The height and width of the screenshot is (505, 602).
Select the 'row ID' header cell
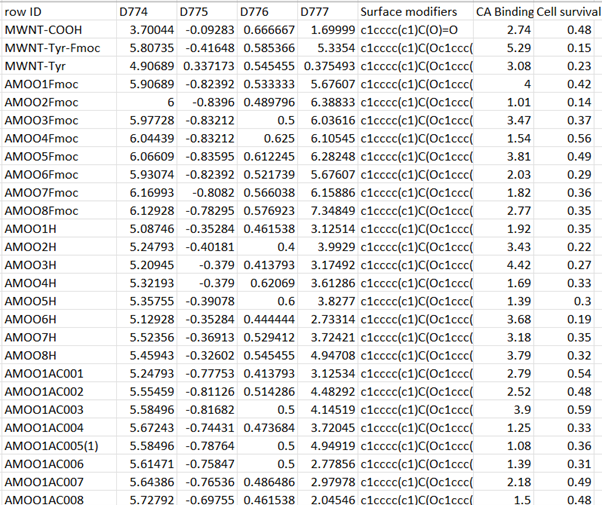pyautogui.click(x=59, y=12)
